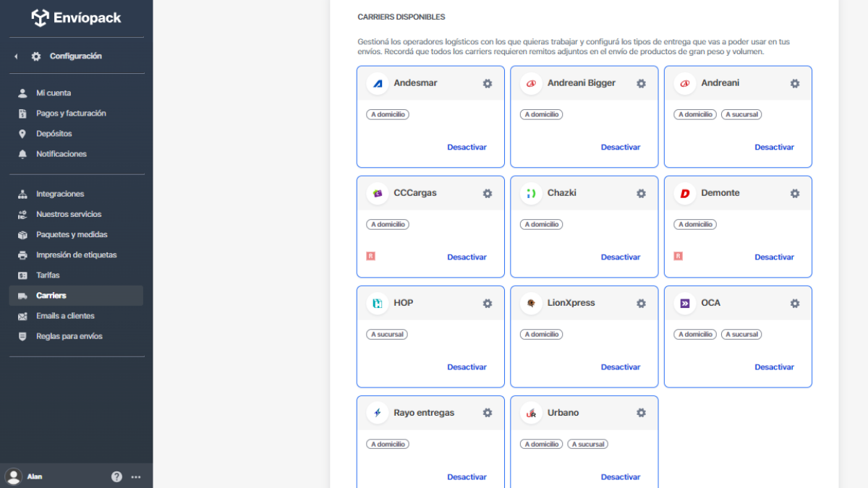Open settings gear for Andreani Bigger

(x=641, y=83)
